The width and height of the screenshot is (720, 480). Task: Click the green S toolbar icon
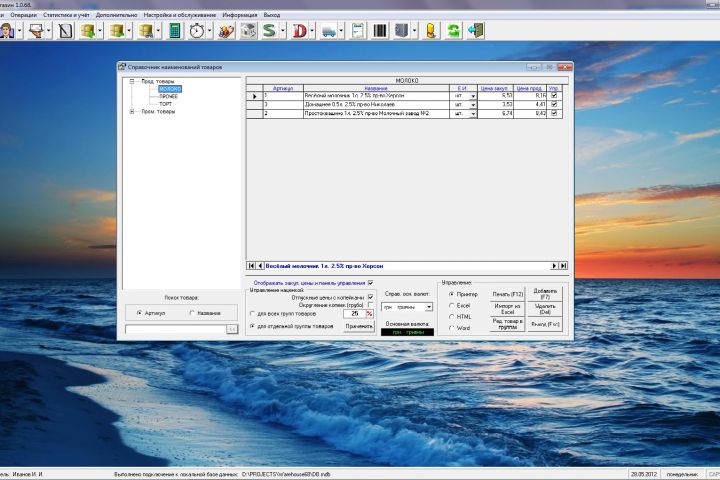268,31
